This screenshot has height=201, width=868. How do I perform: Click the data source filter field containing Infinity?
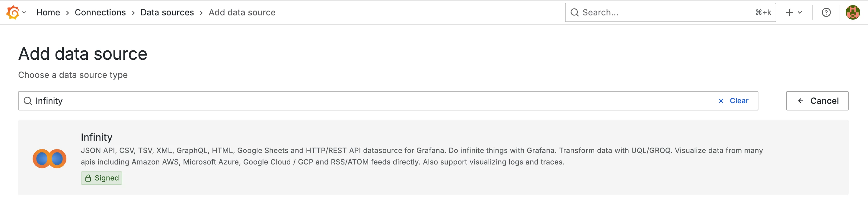click(x=371, y=101)
